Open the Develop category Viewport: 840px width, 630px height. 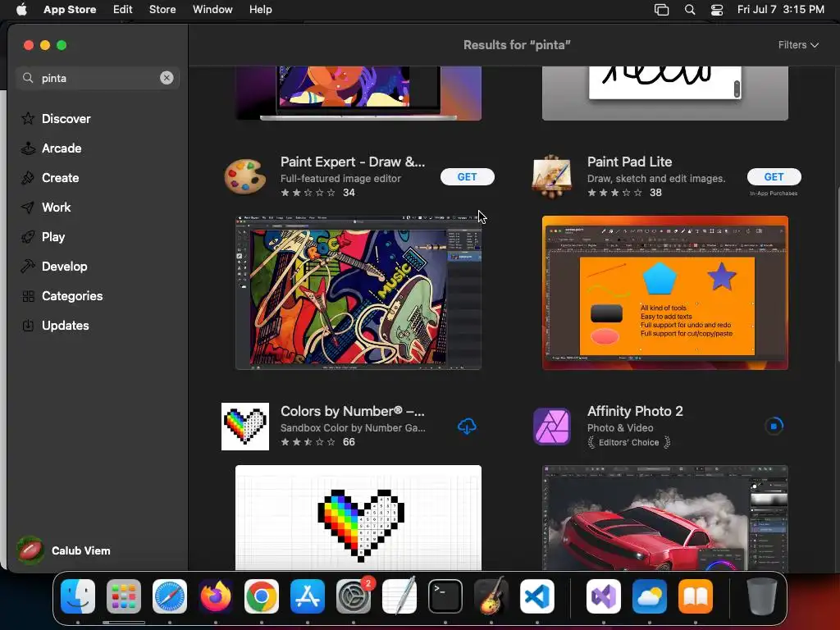[x=64, y=266]
